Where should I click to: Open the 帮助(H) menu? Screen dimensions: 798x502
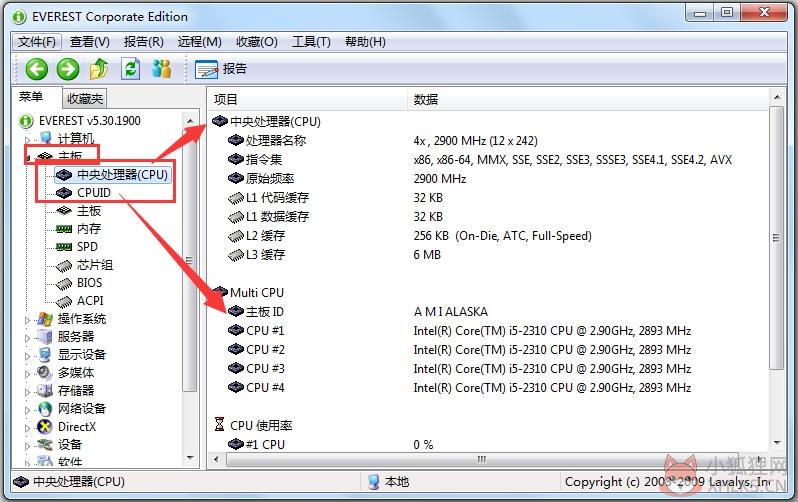pyautogui.click(x=365, y=42)
